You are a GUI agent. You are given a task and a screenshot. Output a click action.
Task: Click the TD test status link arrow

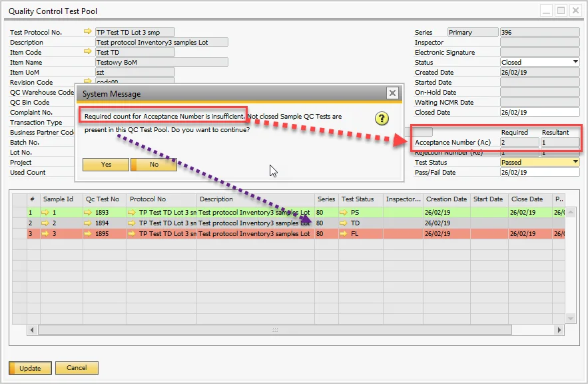pos(344,223)
